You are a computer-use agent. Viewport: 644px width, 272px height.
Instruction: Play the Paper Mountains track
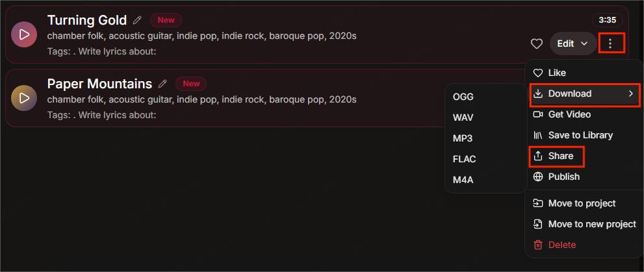click(x=24, y=98)
